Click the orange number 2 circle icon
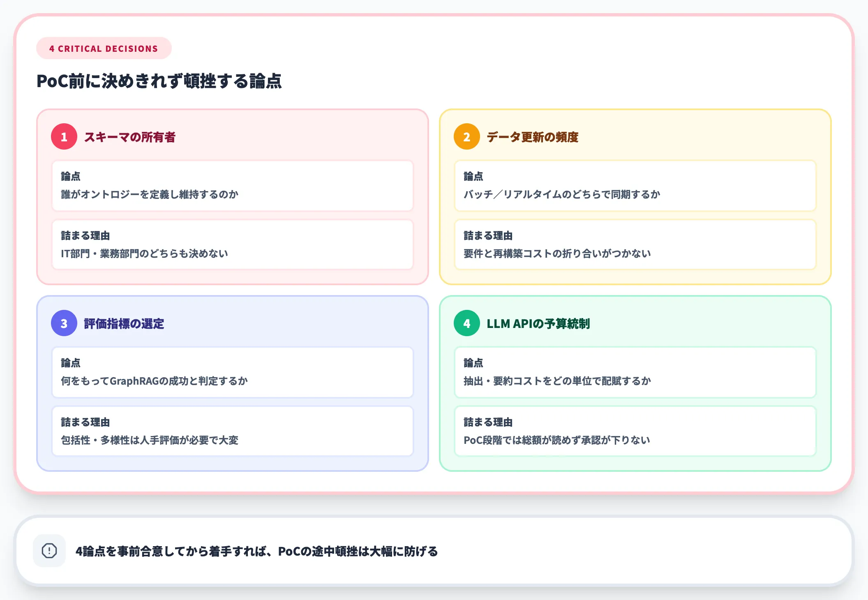 tap(466, 137)
